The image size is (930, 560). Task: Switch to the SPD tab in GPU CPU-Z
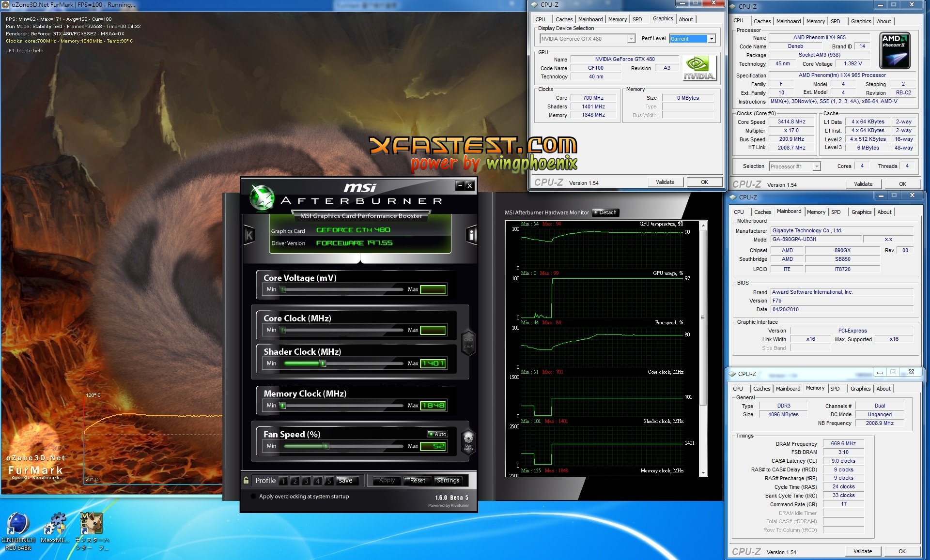pyautogui.click(x=637, y=19)
